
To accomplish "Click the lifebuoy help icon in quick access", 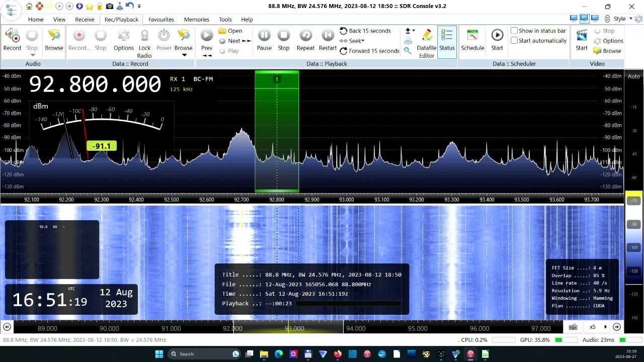I will (39, 6).
